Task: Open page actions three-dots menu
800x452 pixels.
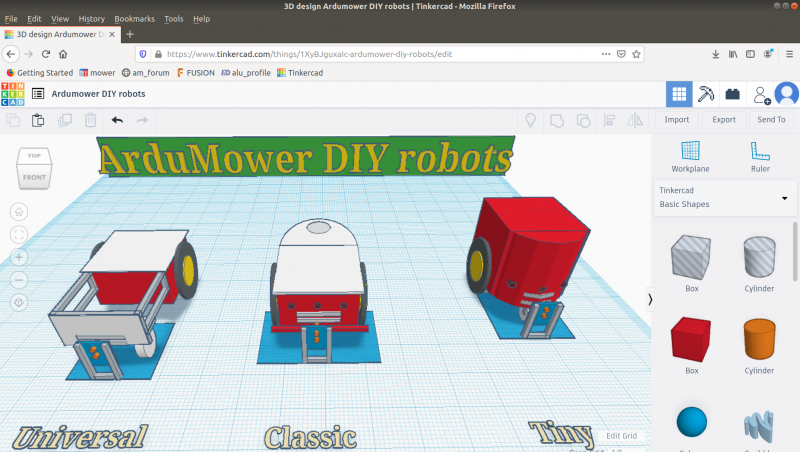Action: coord(606,54)
